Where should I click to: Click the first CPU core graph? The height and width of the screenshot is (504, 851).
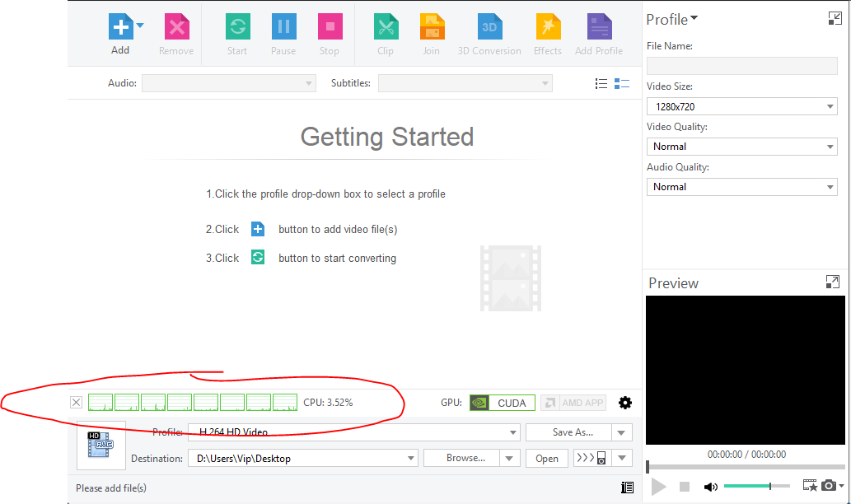pyautogui.click(x=101, y=403)
